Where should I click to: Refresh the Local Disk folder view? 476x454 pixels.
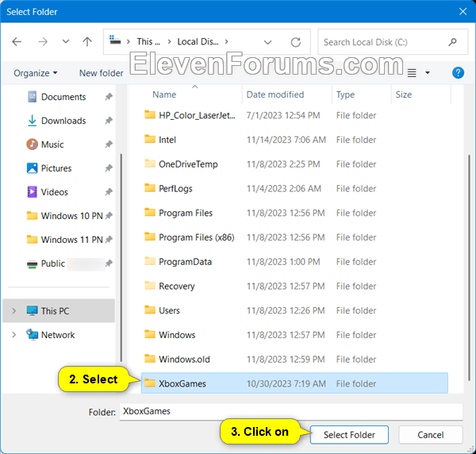[x=296, y=42]
